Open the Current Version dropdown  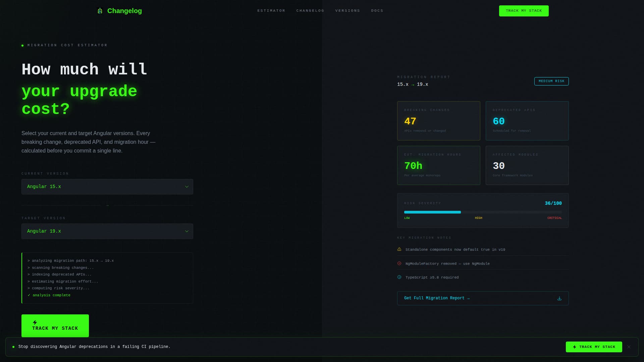[107, 187]
